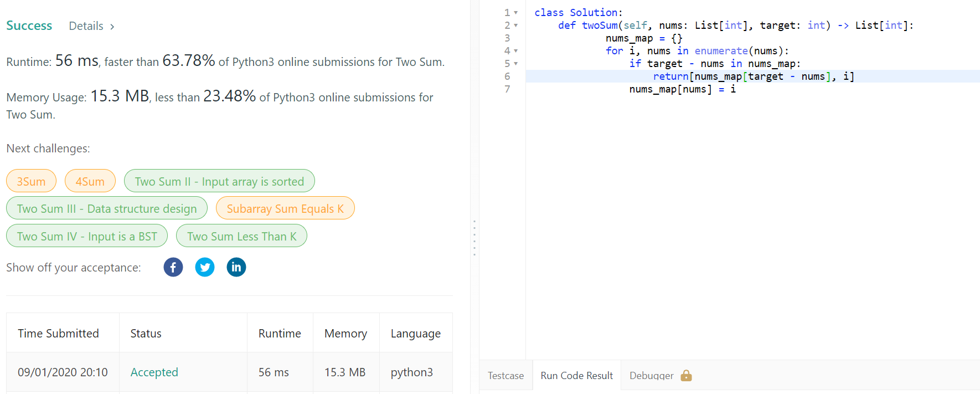
Task: Open the Accepted submission link
Action: (x=154, y=372)
